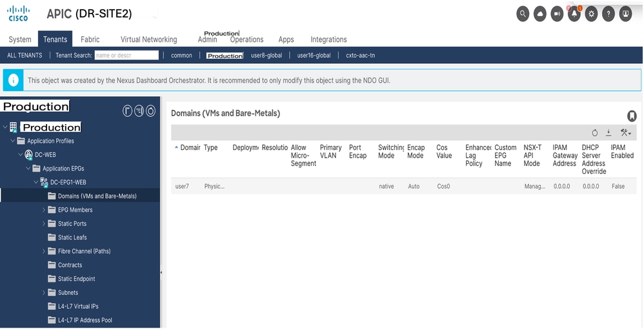
Task: Click the Tenant Search input field
Action: (126, 55)
